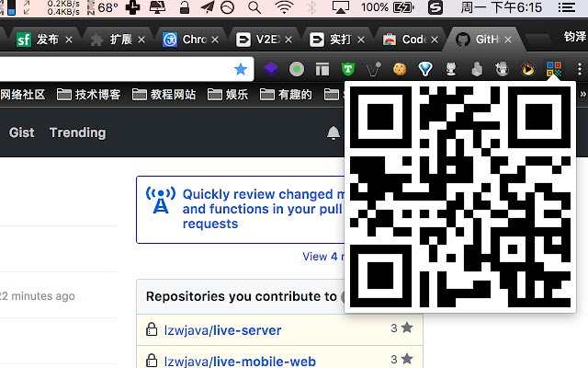Viewport: 588px width, 368px height.
Task: Open the V-shaped Vue devtools extension
Action: click(374, 69)
